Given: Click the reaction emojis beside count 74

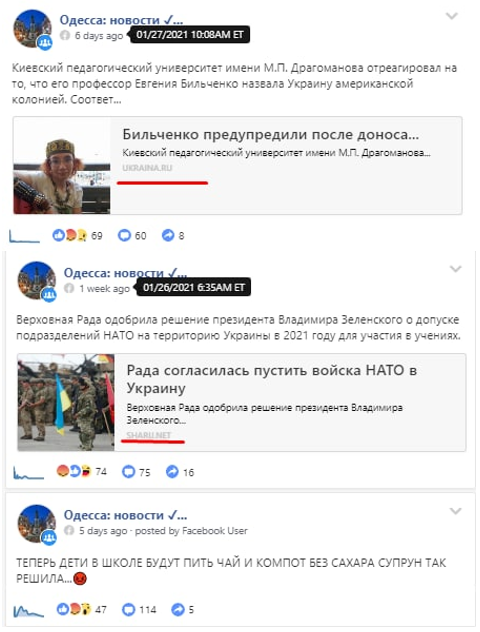Looking at the screenshot, I should [74, 471].
